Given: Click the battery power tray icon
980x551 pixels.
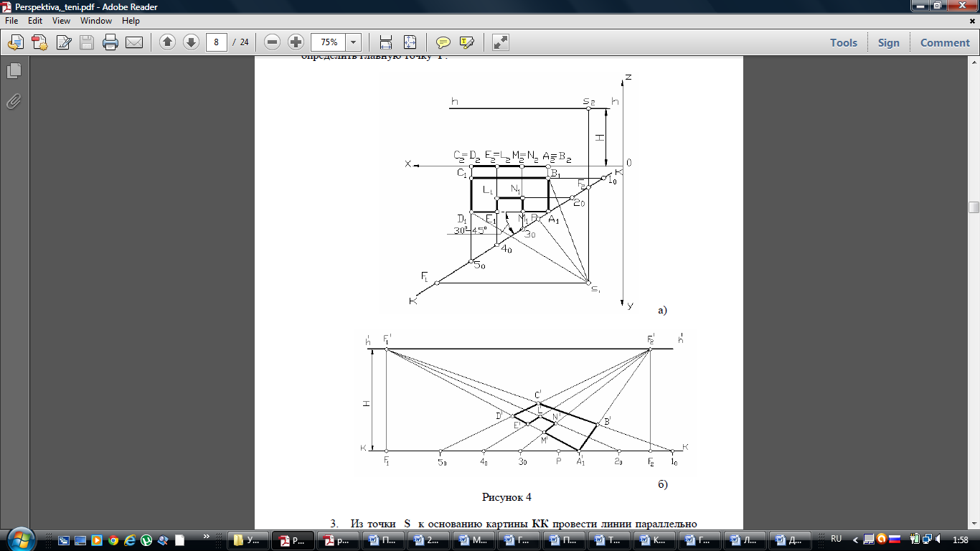Looking at the screenshot, I should [914, 539].
